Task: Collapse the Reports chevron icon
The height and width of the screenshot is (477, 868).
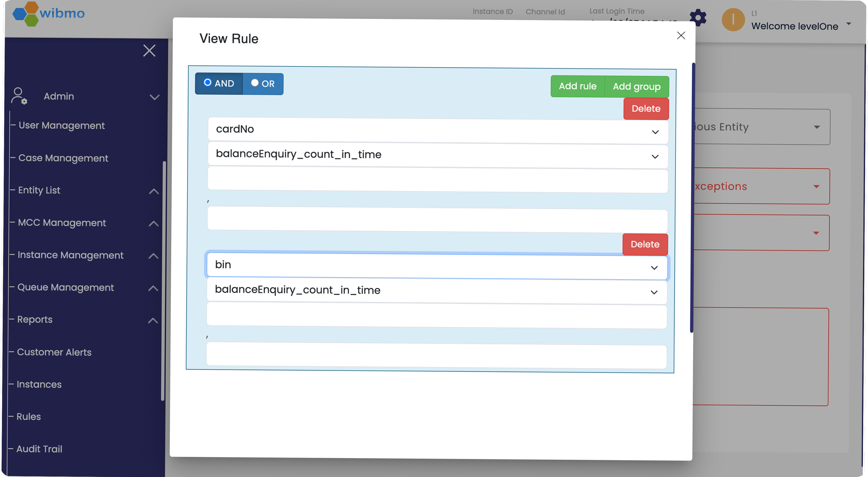Action: (153, 320)
